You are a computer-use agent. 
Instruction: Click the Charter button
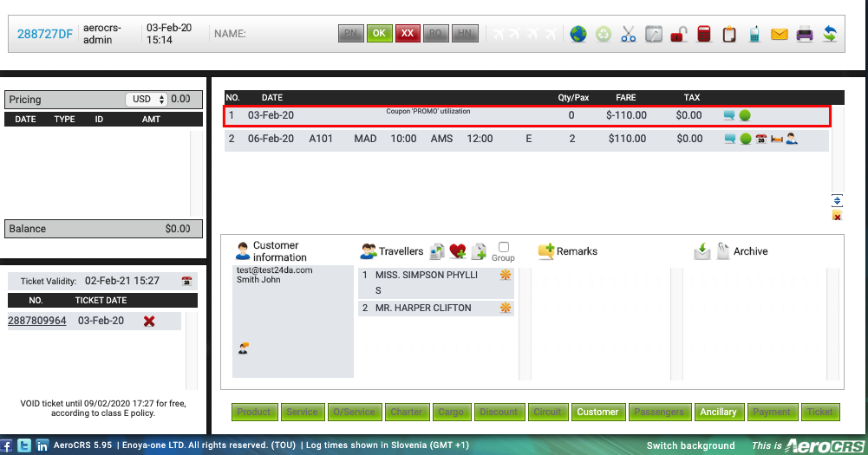(407, 412)
